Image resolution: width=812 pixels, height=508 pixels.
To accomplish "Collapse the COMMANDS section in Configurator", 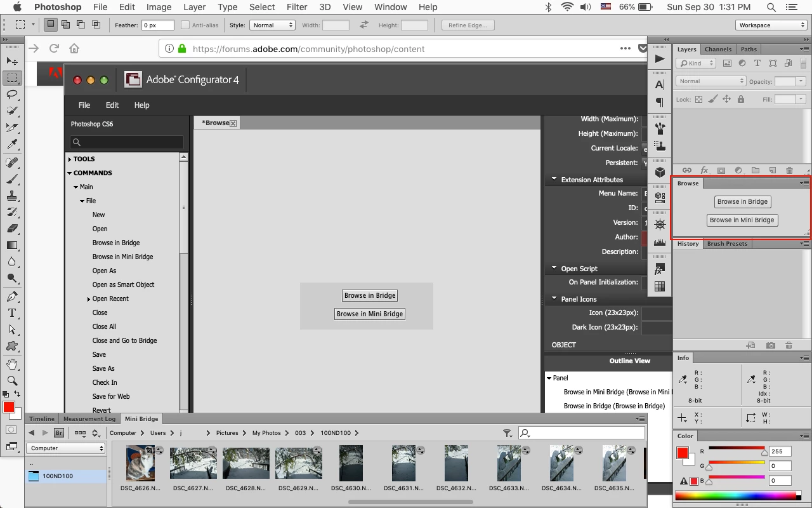I will point(70,173).
